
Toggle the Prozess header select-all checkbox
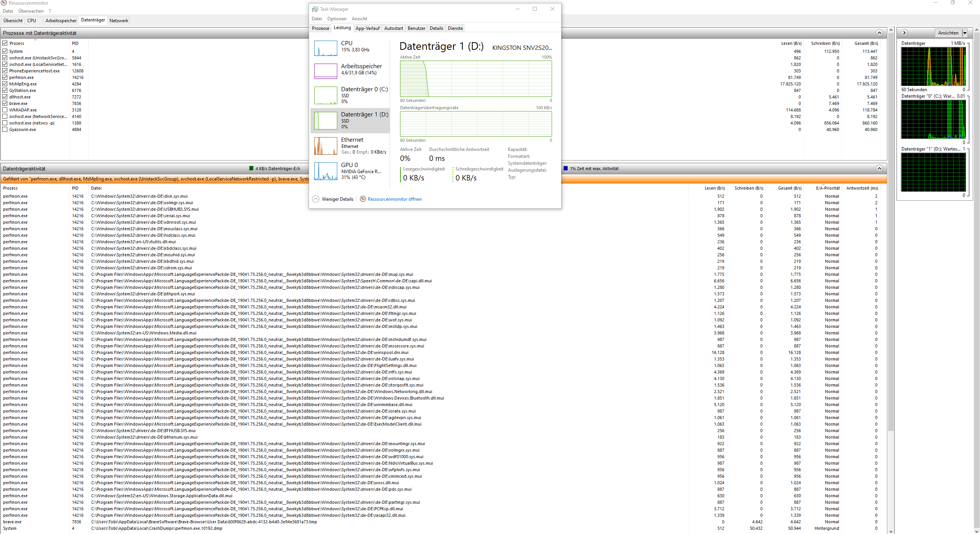click(5, 43)
